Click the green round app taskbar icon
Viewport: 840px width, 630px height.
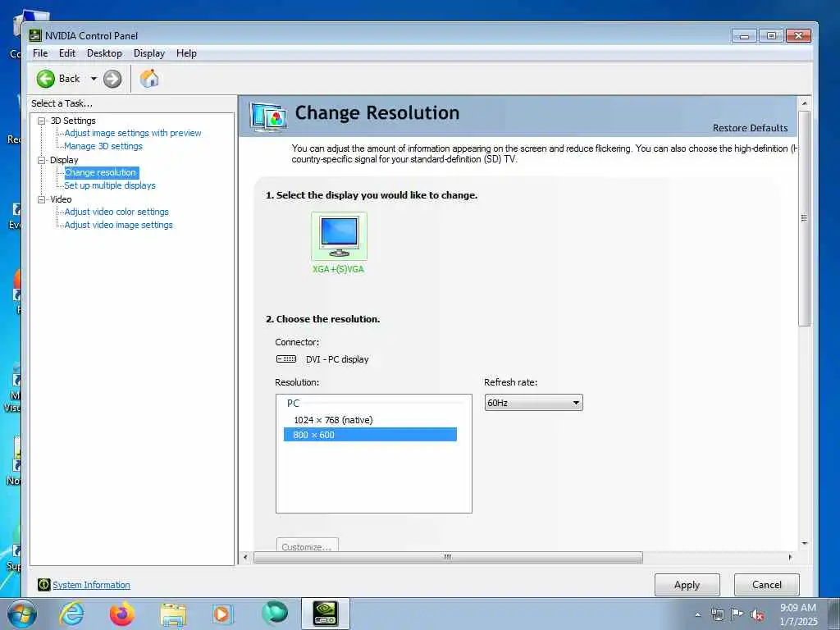[275, 613]
